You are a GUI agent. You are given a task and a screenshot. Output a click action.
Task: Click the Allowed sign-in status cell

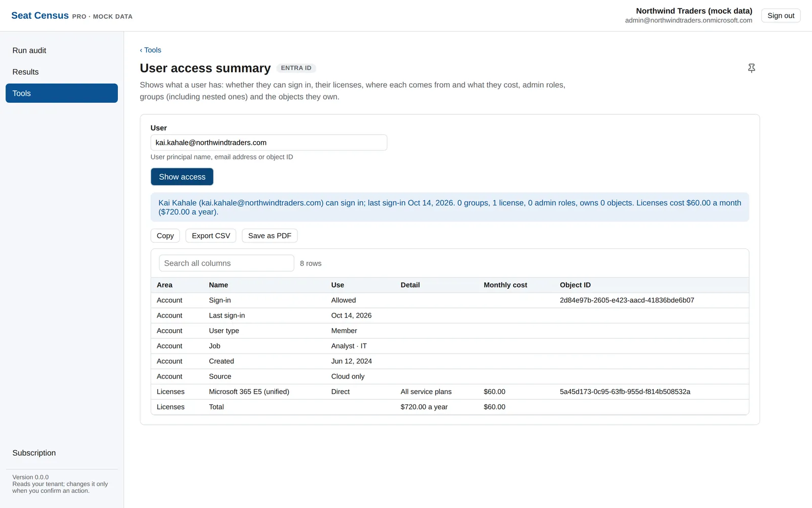344,300
